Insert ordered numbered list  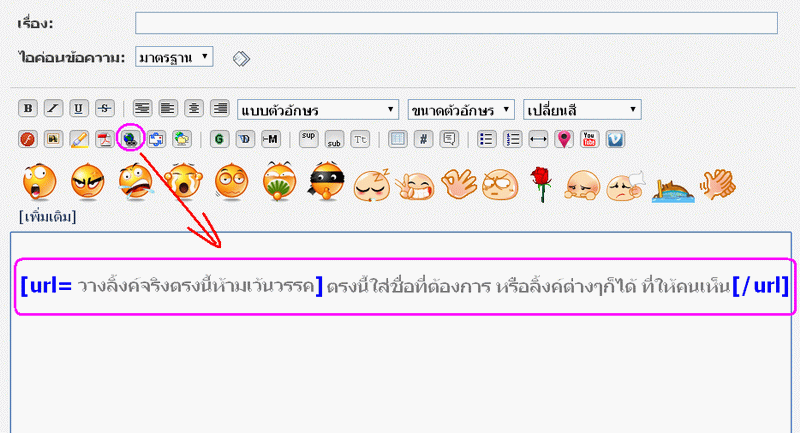coord(512,139)
